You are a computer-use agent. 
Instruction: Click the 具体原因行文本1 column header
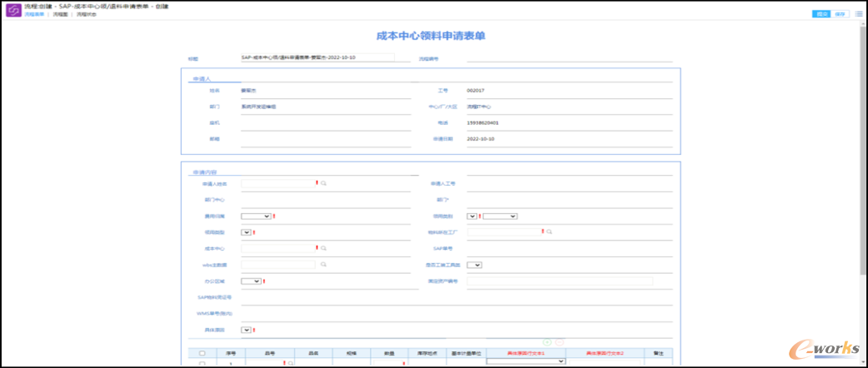(x=526, y=353)
